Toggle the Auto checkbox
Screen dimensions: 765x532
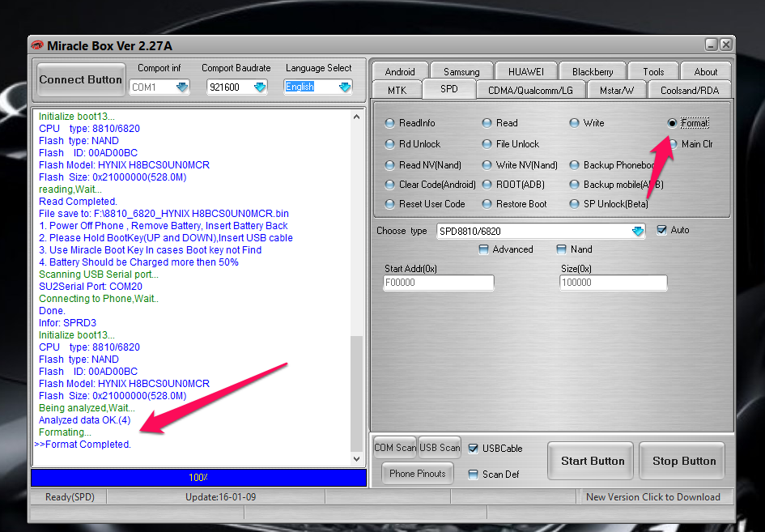pyautogui.click(x=661, y=230)
